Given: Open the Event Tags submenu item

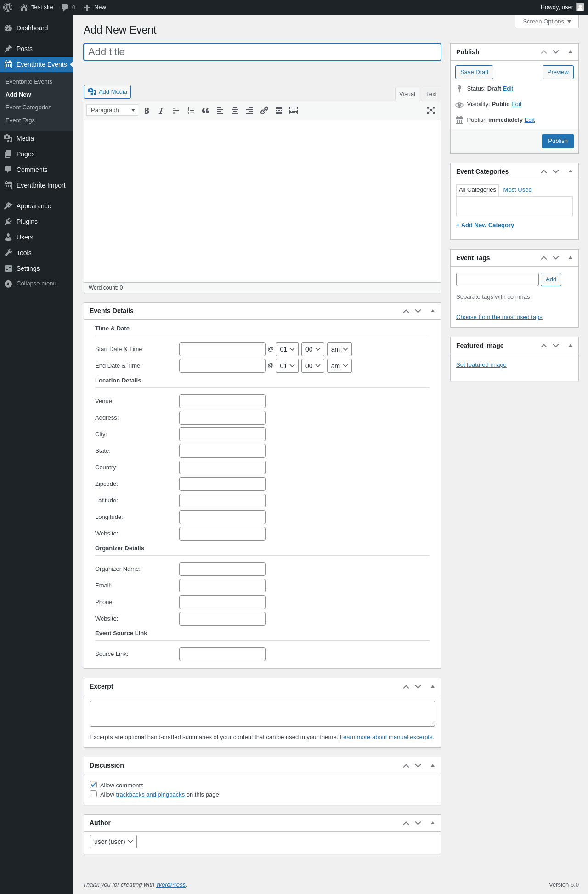Looking at the screenshot, I should 20,120.
